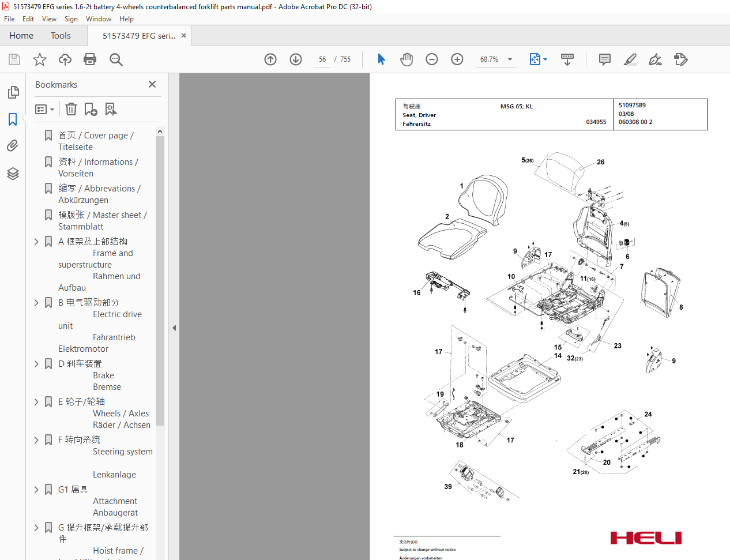Go to next page arrow
The width and height of the screenshot is (730, 560).
[x=296, y=59]
